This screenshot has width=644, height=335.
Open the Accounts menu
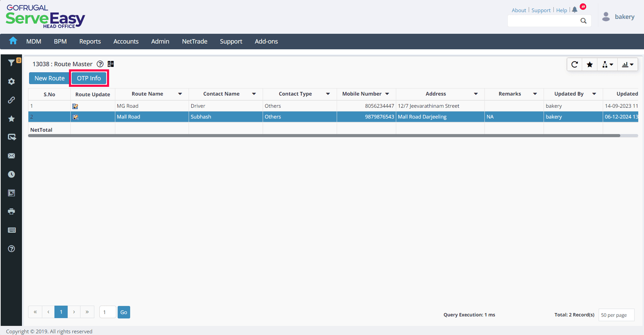click(x=126, y=41)
